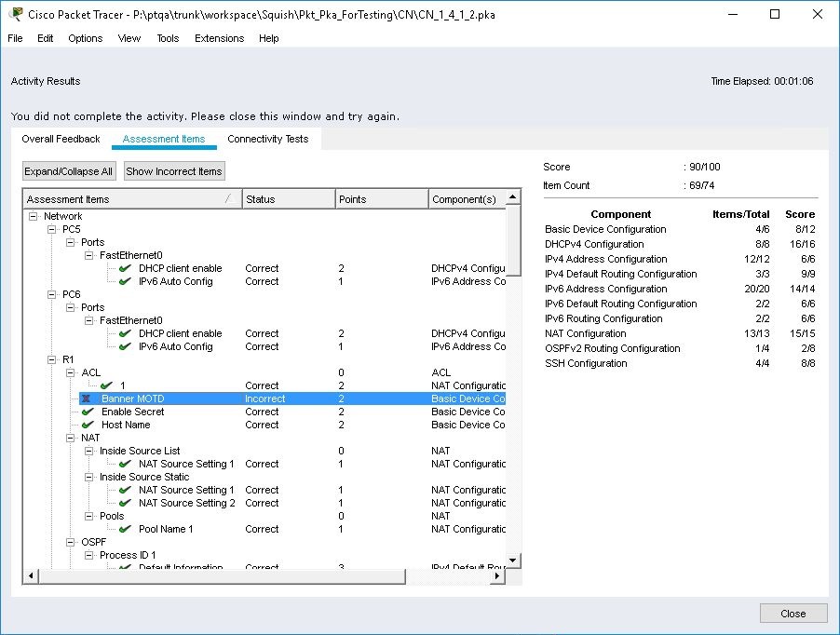This screenshot has width=840, height=635.
Task: Select the Host Name tree item
Action: (x=126, y=425)
